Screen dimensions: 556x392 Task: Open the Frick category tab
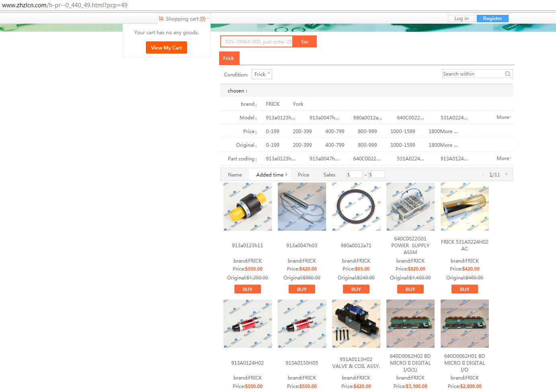click(x=229, y=58)
